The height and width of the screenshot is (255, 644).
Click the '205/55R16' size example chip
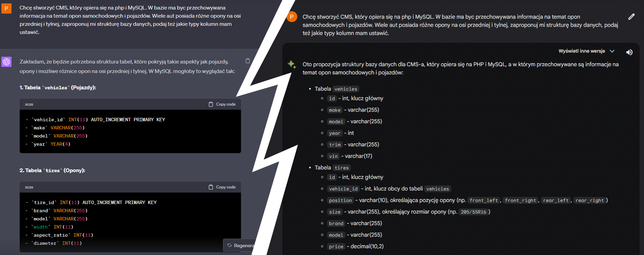point(474,212)
